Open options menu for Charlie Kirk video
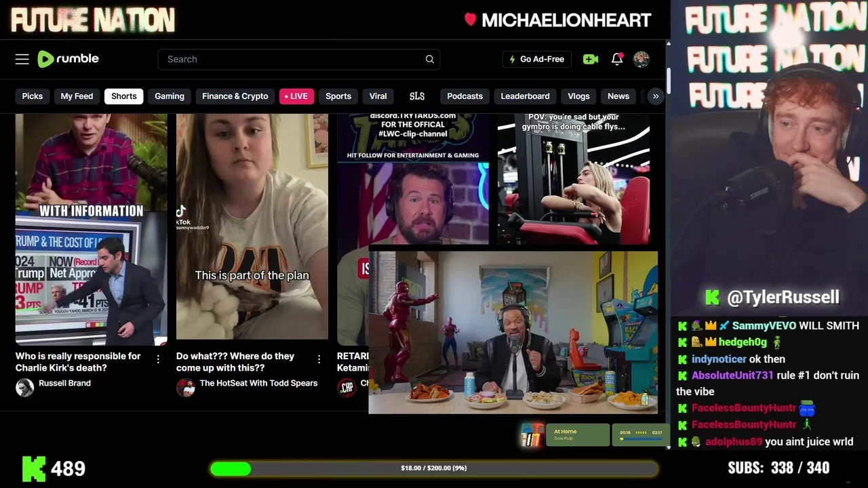The width and height of the screenshot is (868, 488). point(158,359)
